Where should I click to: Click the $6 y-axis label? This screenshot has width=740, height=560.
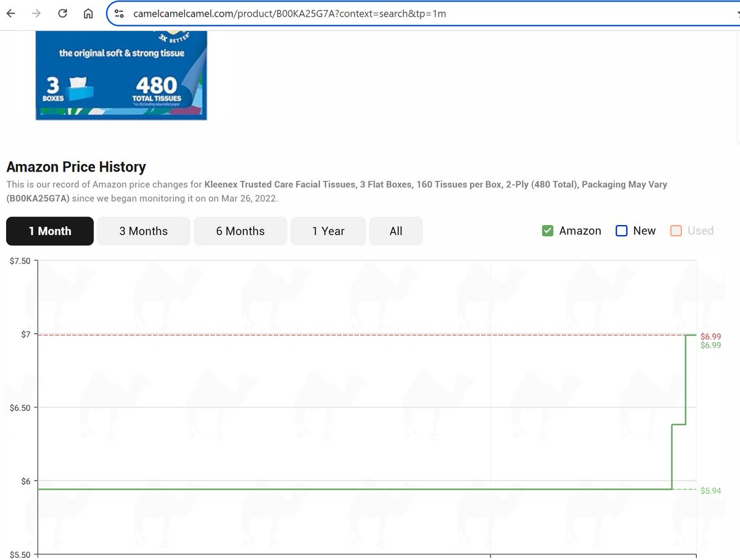[25, 481]
